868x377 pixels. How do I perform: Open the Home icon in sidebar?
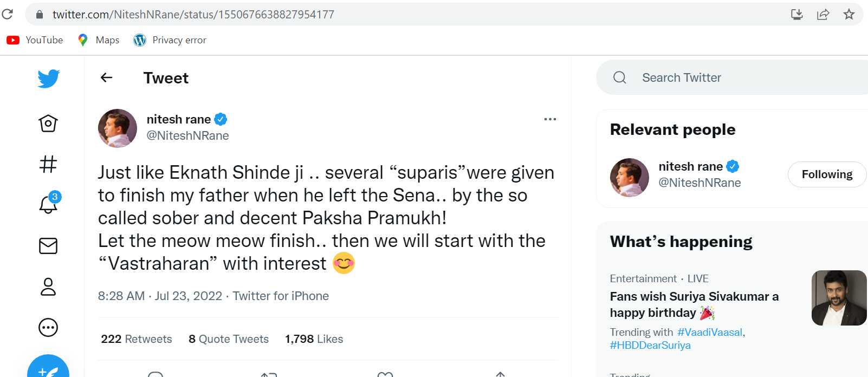coord(48,123)
